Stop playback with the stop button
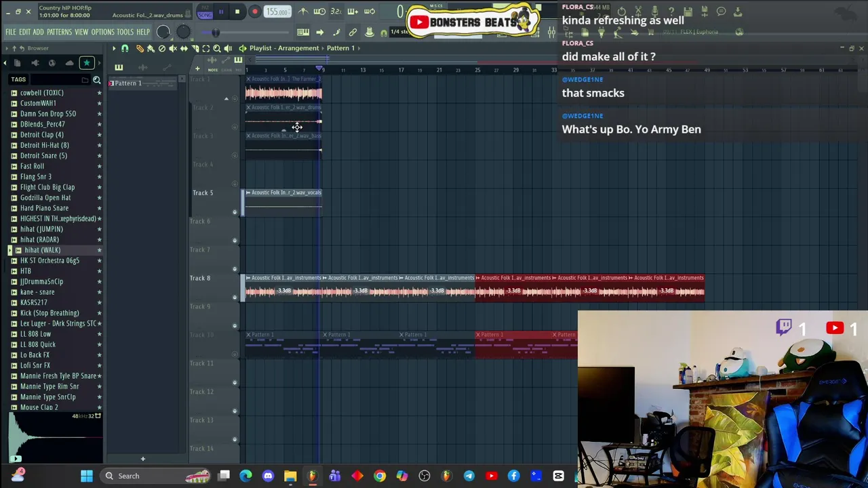This screenshot has height=488, width=868. 237,12
